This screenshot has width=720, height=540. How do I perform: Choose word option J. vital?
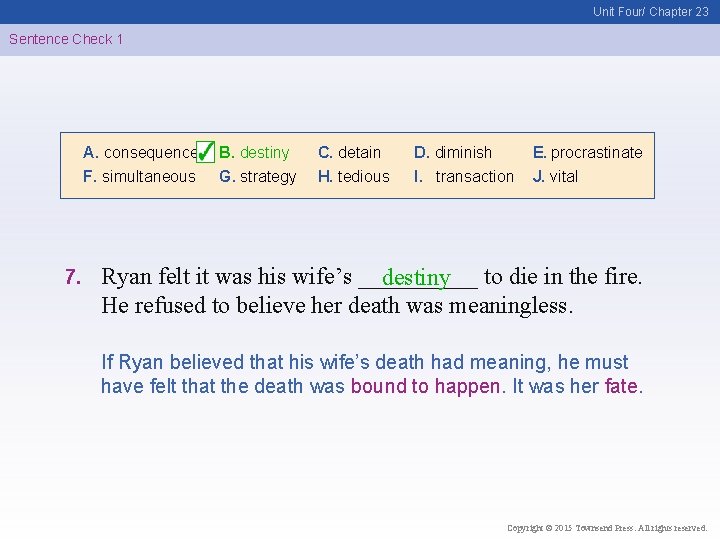(555, 176)
